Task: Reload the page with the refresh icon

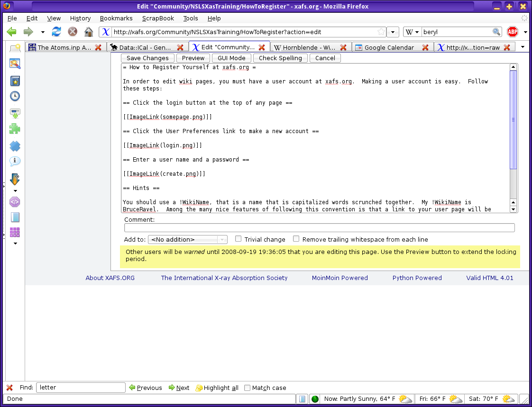Action: point(56,32)
